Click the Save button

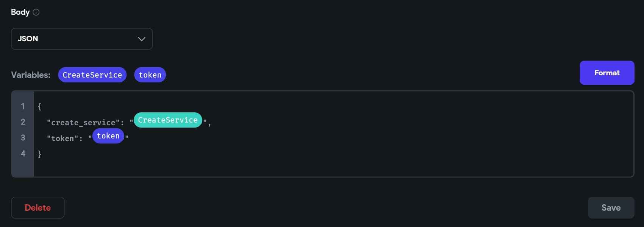[611, 208]
